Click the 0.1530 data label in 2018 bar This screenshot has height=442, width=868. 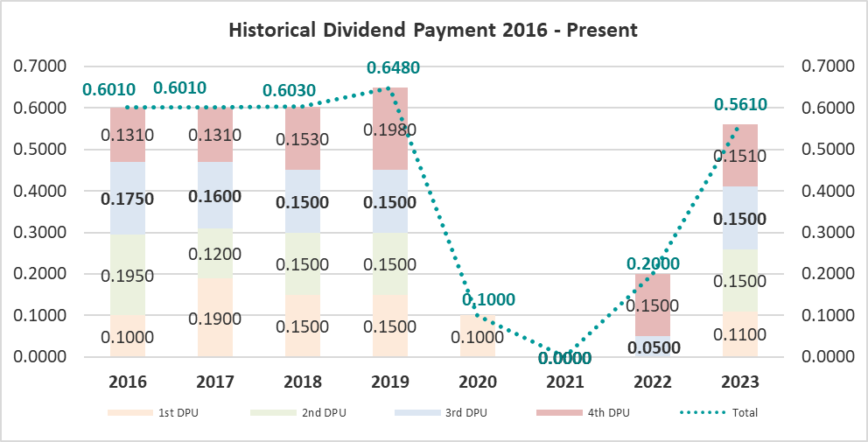coord(303,139)
